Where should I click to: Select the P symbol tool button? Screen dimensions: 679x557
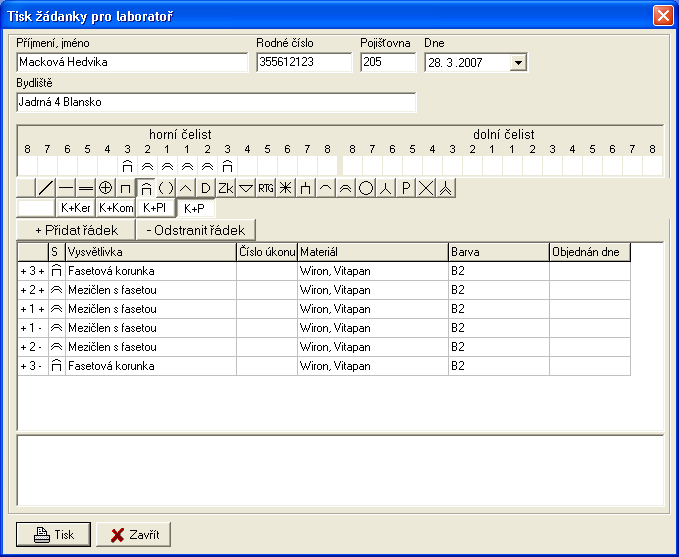(x=406, y=188)
